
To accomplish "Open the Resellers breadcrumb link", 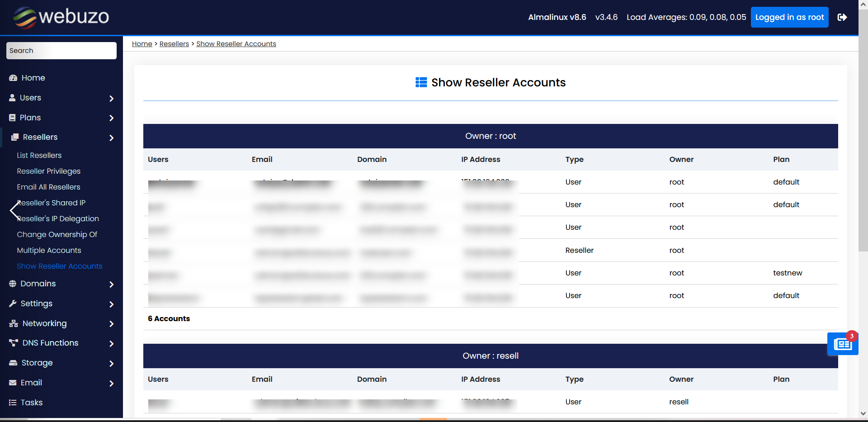I will pos(174,43).
